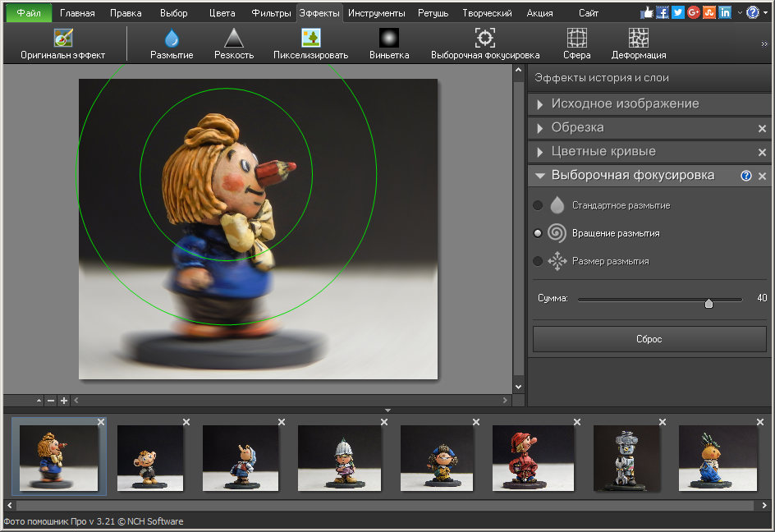Screen dimensions: 775x532
Task: Select Размер размытия radio option
Action: point(538,261)
